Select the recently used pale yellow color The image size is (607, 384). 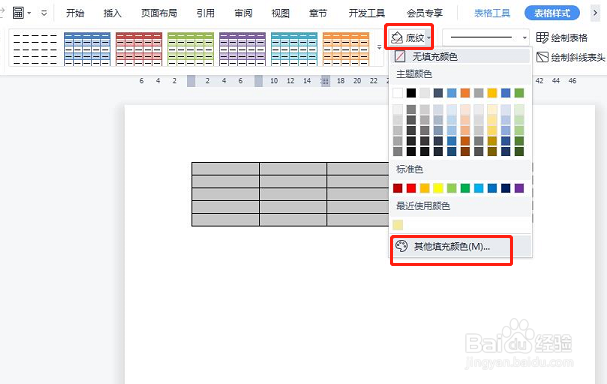point(398,225)
